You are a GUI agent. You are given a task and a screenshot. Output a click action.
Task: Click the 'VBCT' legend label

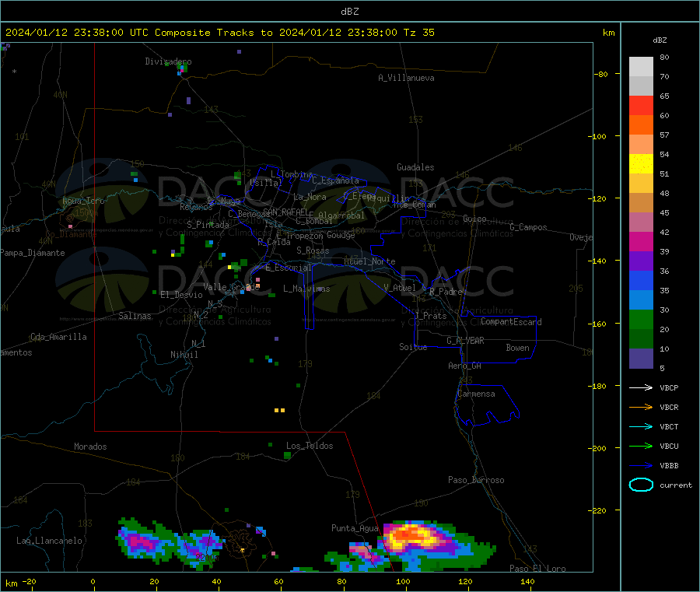click(669, 426)
